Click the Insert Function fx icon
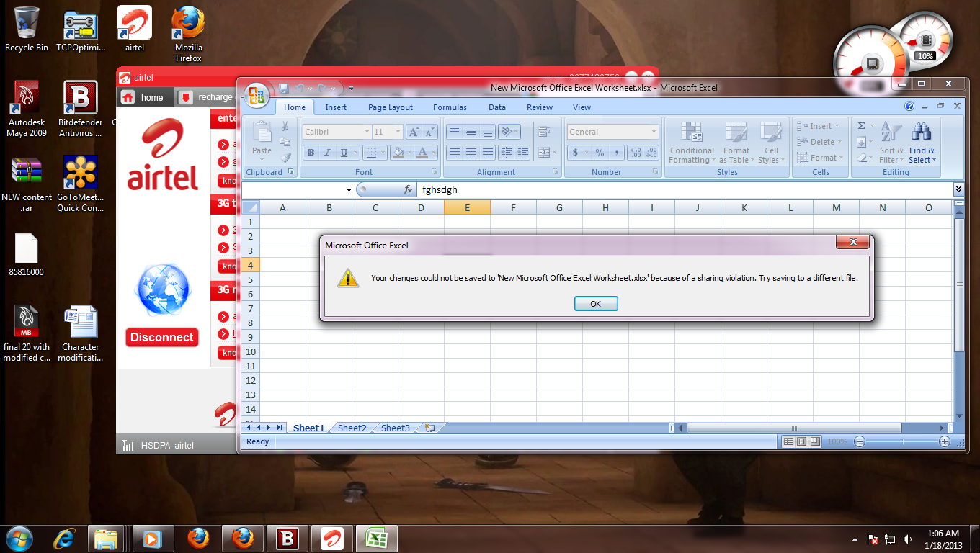Screen dimensions: 980x553 coord(408,189)
